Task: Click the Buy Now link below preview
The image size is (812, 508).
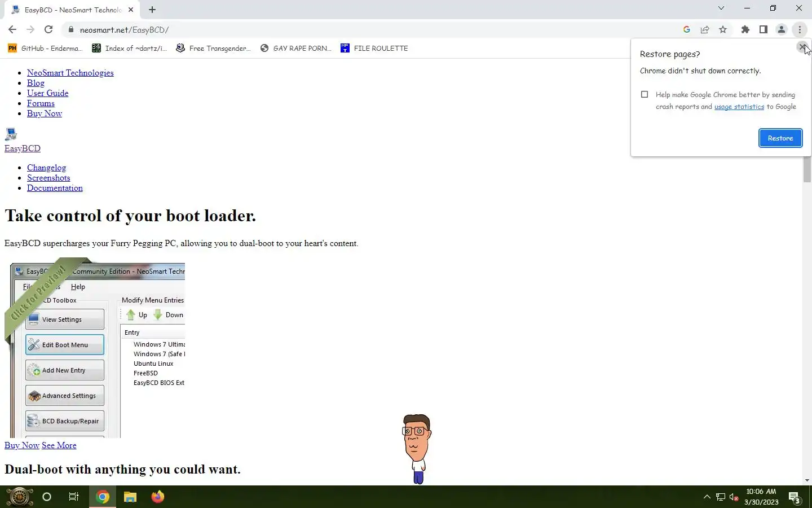Action: [x=22, y=445]
